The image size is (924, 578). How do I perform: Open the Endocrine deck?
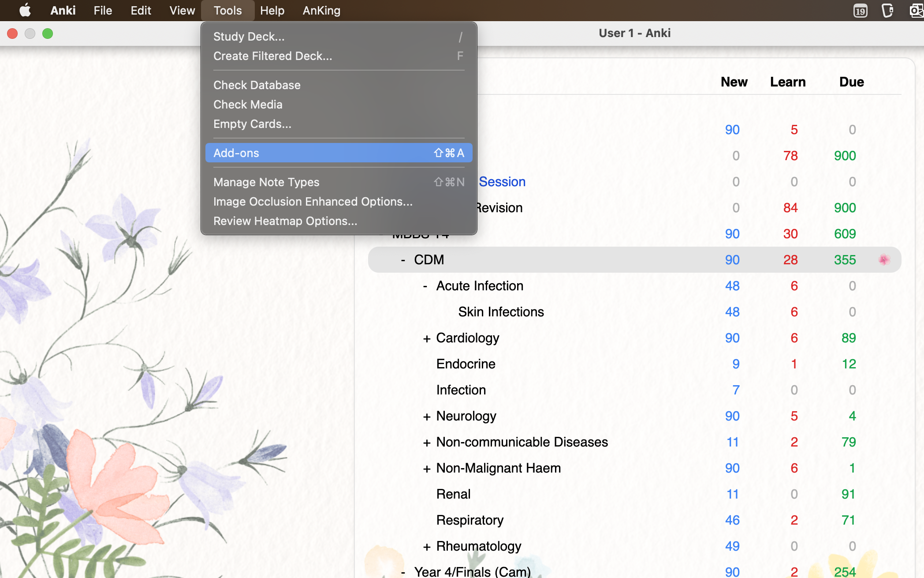(x=466, y=364)
